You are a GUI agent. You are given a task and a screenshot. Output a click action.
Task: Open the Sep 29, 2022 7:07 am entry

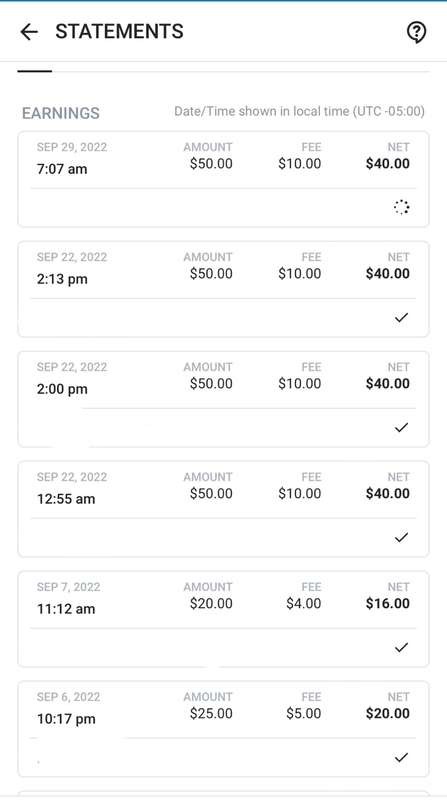[224, 179]
